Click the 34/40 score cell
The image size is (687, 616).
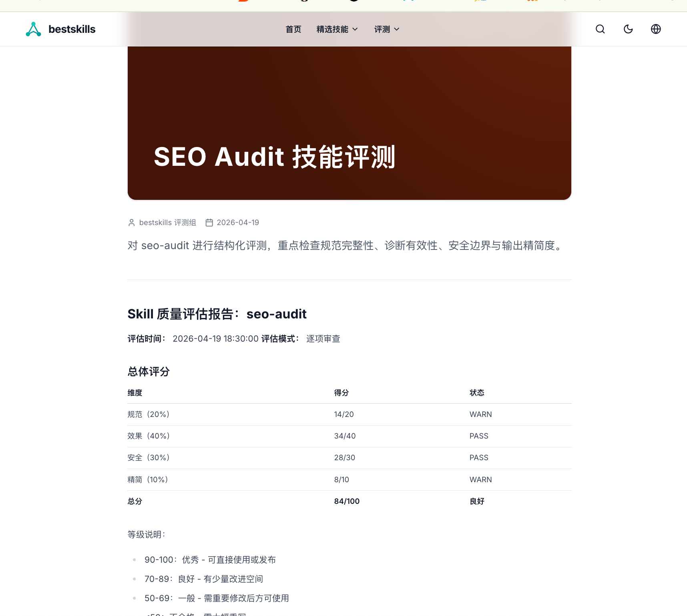(345, 436)
